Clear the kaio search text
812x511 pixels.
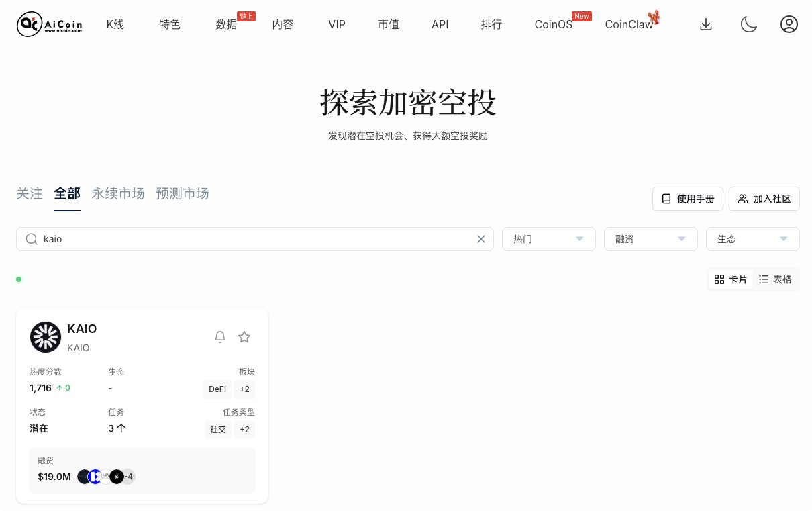481,239
